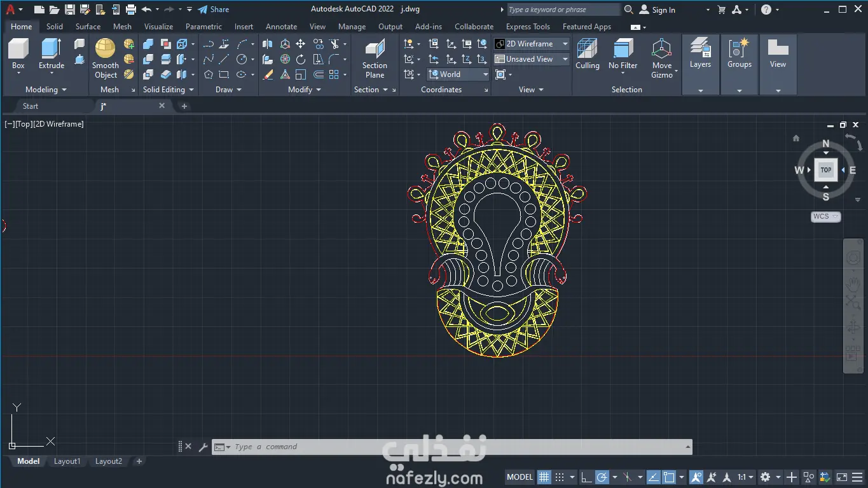The image size is (868, 488).
Task: Switch to the Annotate ribbon tab
Action: [281, 27]
